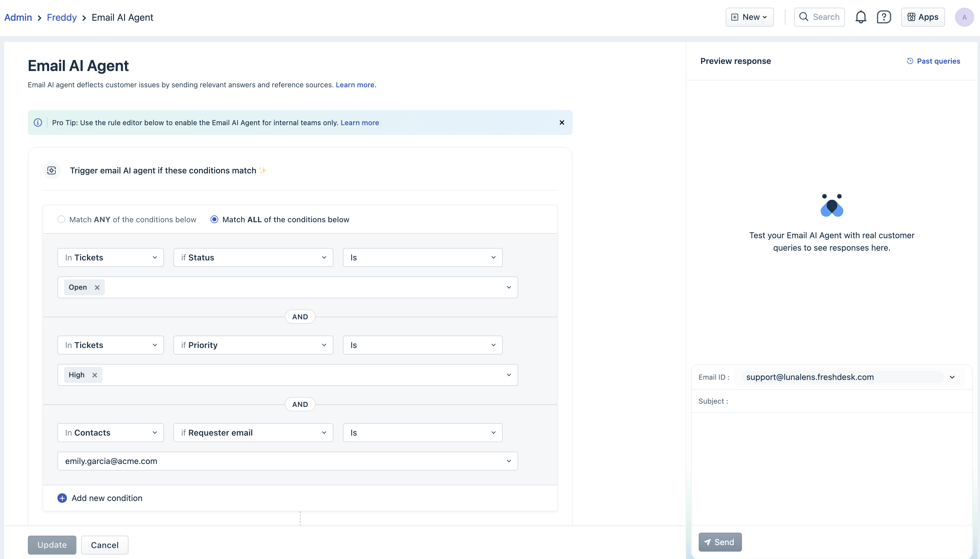Dismiss the Pro Tip banner
The height and width of the screenshot is (559, 980).
pyautogui.click(x=561, y=123)
